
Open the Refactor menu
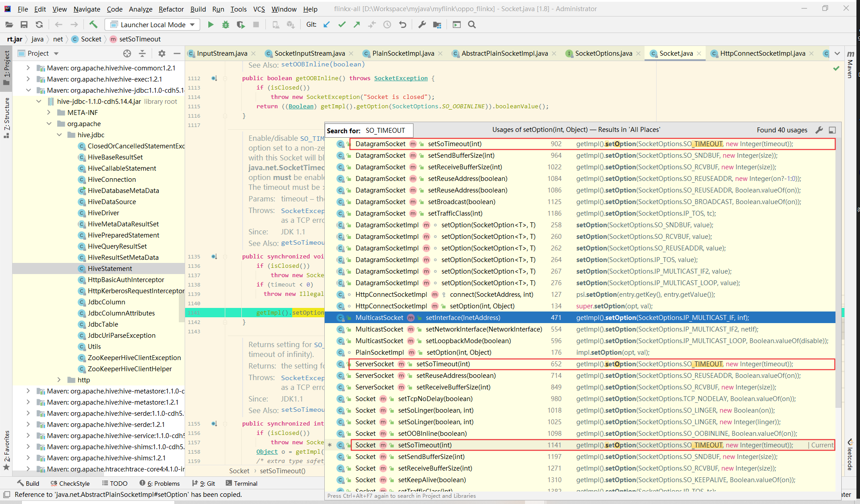click(171, 9)
